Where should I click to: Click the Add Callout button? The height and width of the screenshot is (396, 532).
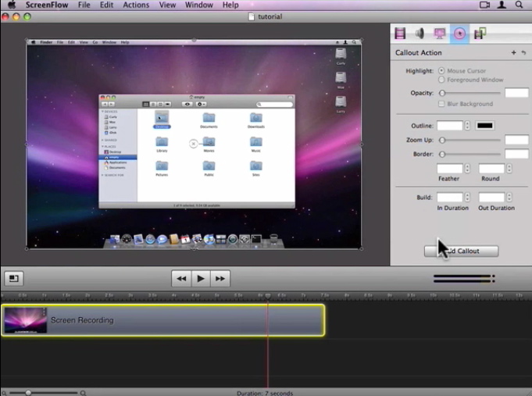tap(461, 251)
